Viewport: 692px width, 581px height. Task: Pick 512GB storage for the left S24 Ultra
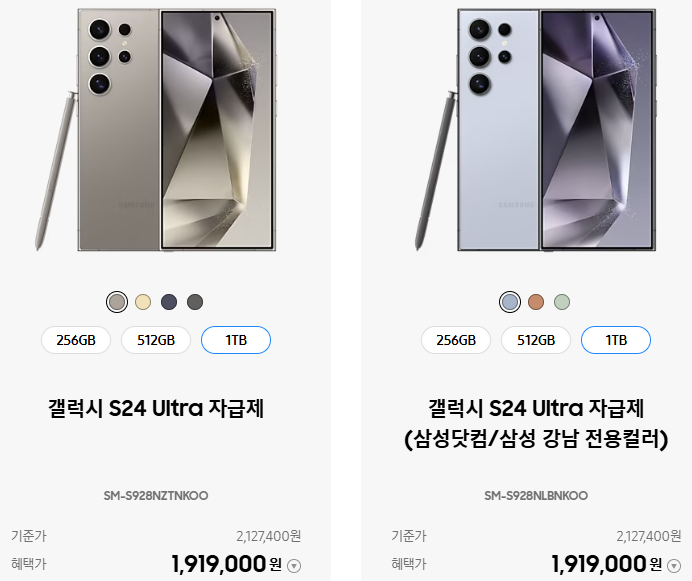(x=156, y=340)
